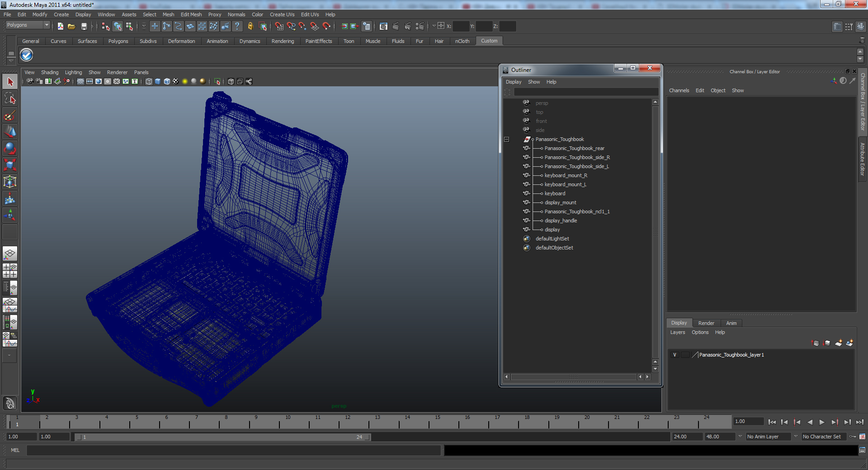Select the arrow Select tool in the toolbox
868x470 pixels.
click(x=10, y=82)
